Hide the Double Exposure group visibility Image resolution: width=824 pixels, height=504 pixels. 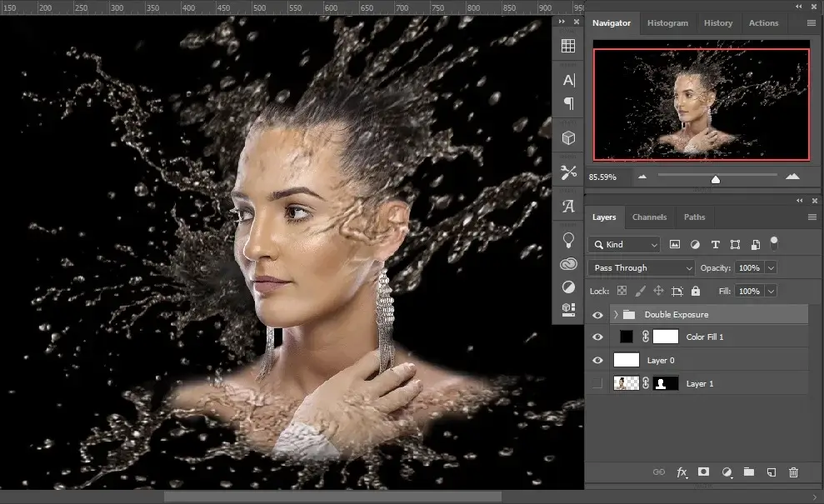(x=597, y=314)
